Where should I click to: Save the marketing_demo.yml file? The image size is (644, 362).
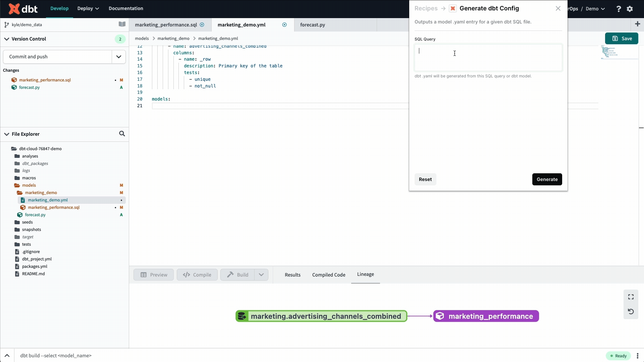(x=622, y=38)
